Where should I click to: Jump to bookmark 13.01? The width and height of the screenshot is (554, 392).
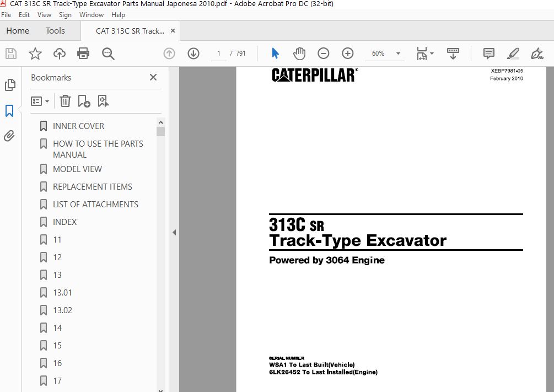coord(62,293)
